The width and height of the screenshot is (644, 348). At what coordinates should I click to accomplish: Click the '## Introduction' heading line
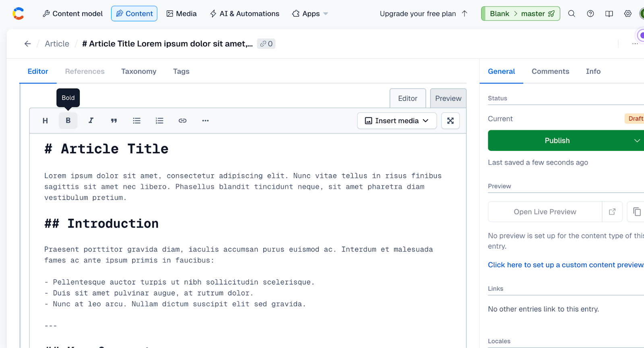point(101,224)
